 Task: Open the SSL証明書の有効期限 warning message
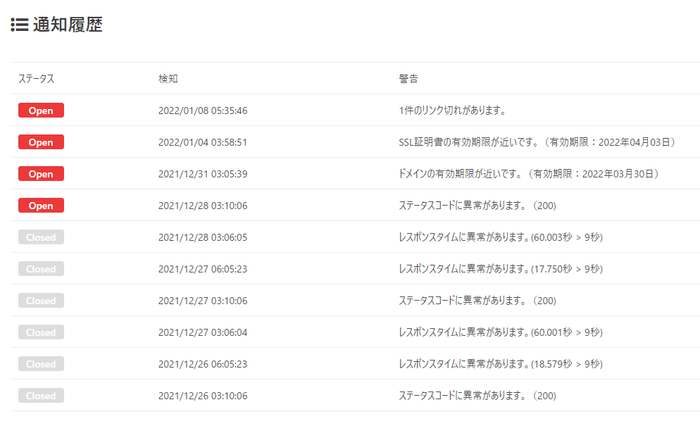[536, 142]
